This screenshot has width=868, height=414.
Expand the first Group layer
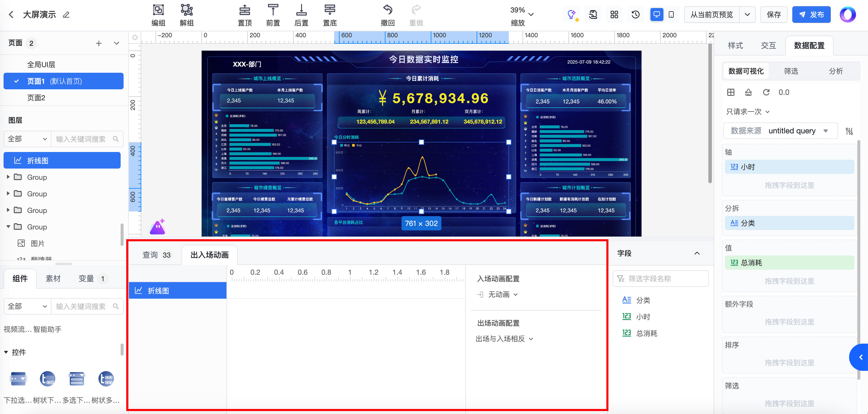[8, 177]
